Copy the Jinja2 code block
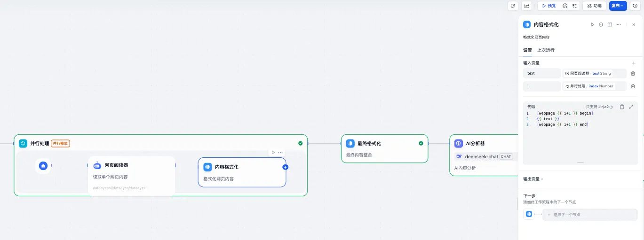The image size is (644, 240). click(x=622, y=107)
